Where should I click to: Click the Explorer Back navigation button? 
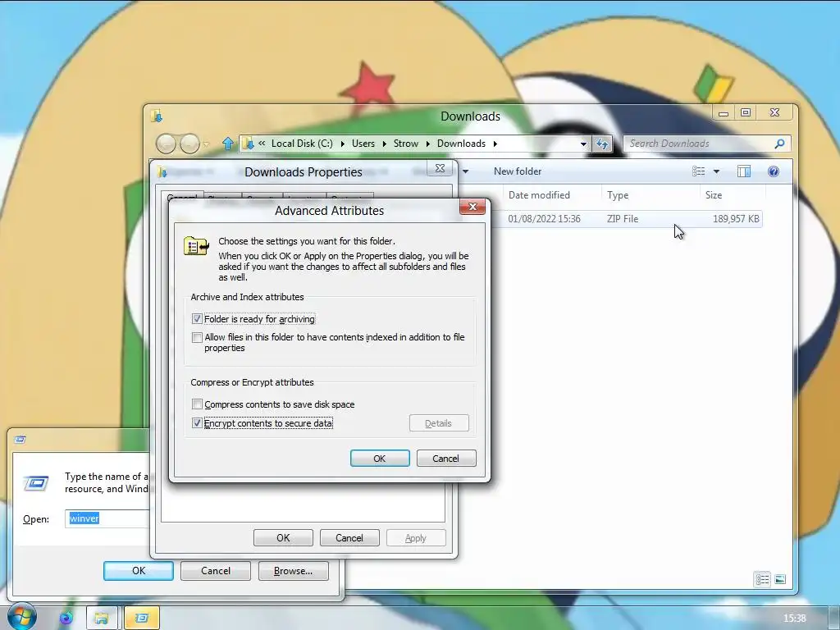click(x=166, y=144)
